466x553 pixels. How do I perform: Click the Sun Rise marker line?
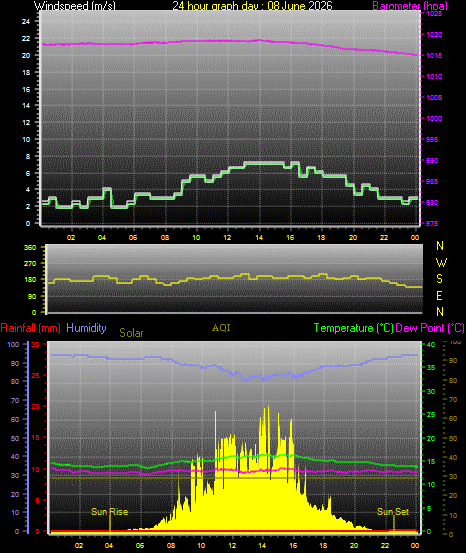110,521
